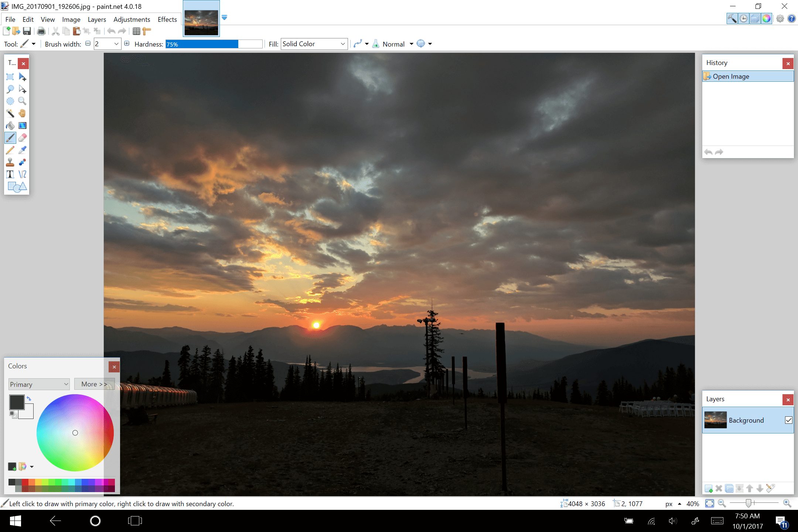Add a new layer in Layers panel

(709, 488)
